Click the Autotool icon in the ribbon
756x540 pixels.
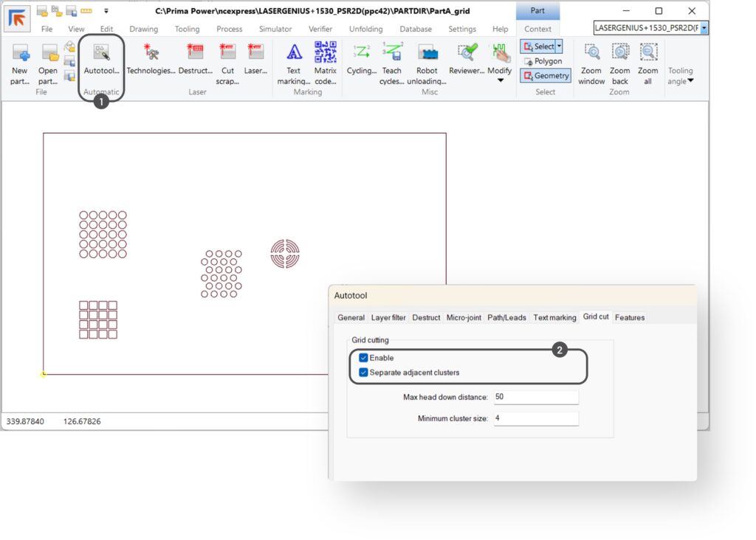click(x=101, y=55)
